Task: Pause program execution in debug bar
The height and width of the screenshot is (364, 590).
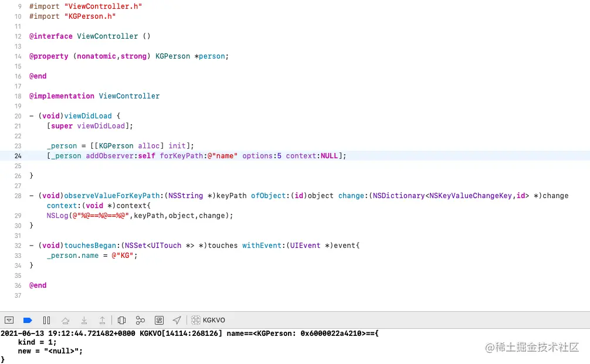Action: pyautogui.click(x=47, y=320)
